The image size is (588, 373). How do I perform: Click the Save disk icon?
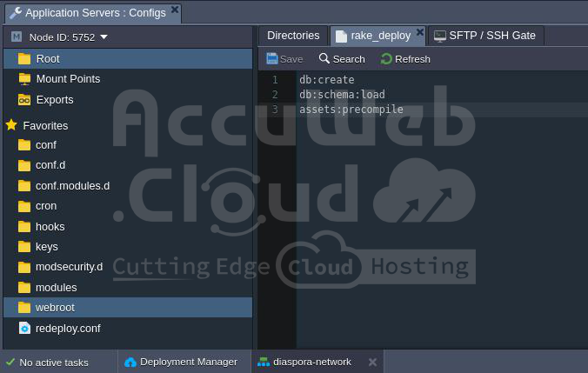tap(272, 58)
